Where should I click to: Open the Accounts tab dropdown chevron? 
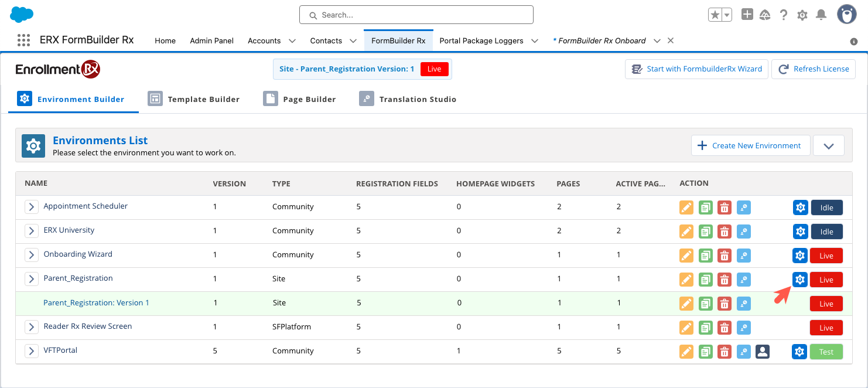292,41
